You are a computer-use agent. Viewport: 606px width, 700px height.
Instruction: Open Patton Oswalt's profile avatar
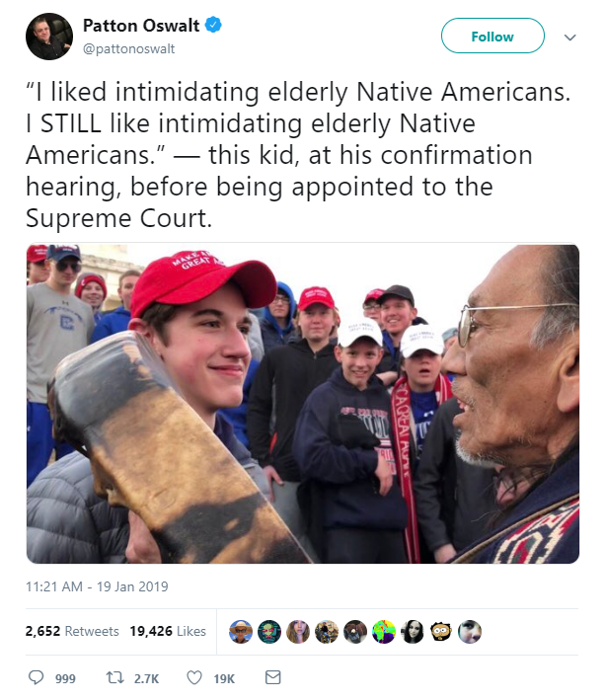49,37
